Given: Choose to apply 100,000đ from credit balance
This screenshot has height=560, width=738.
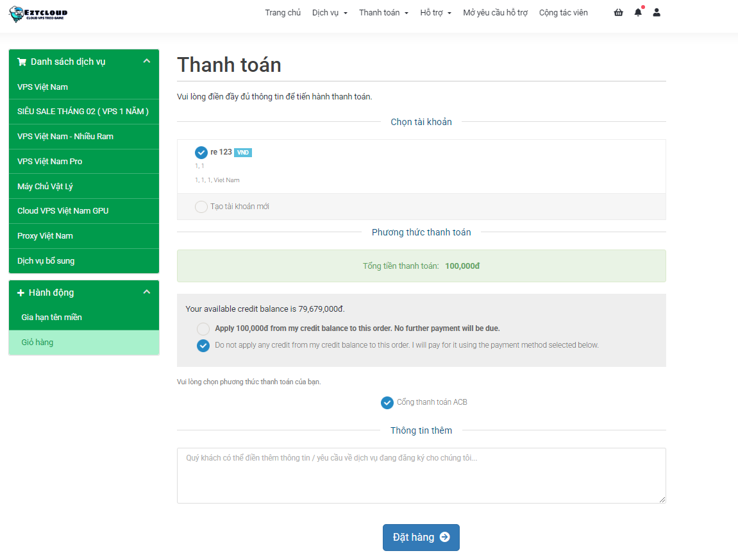Looking at the screenshot, I should (203, 328).
